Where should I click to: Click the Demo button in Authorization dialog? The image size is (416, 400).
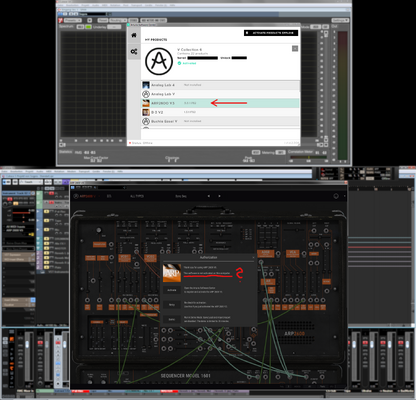[172, 319]
